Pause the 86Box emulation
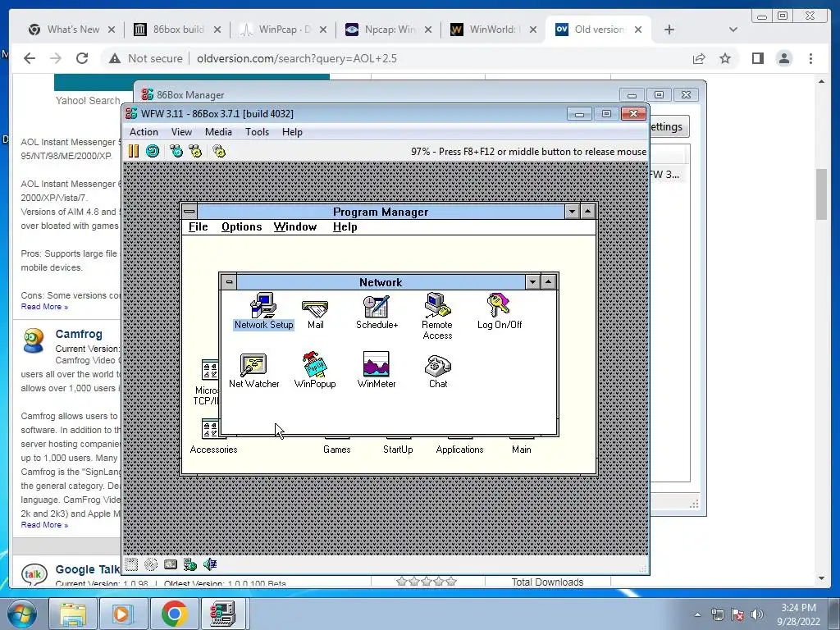840x630 pixels. click(x=134, y=151)
